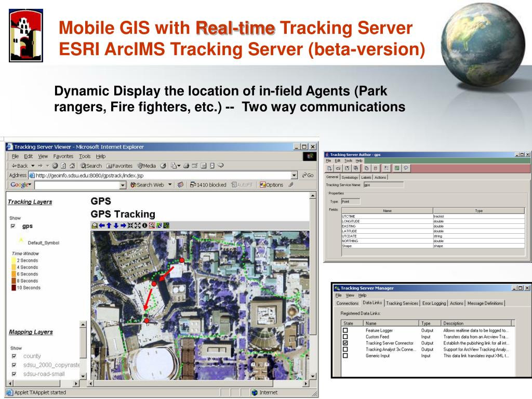The height and width of the screenshot is (399, 532).
Task: Open the Mail dropdown in Internet Explorer toolbar
Action: pos(179,166)
